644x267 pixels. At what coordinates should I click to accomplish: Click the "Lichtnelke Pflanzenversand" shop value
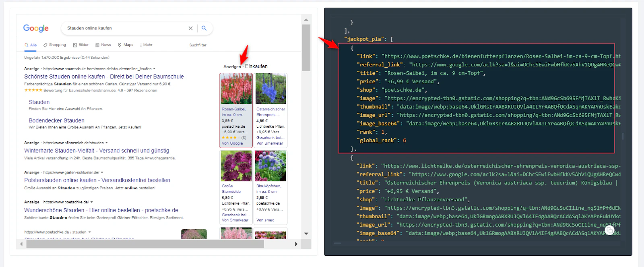pos(424,199)
